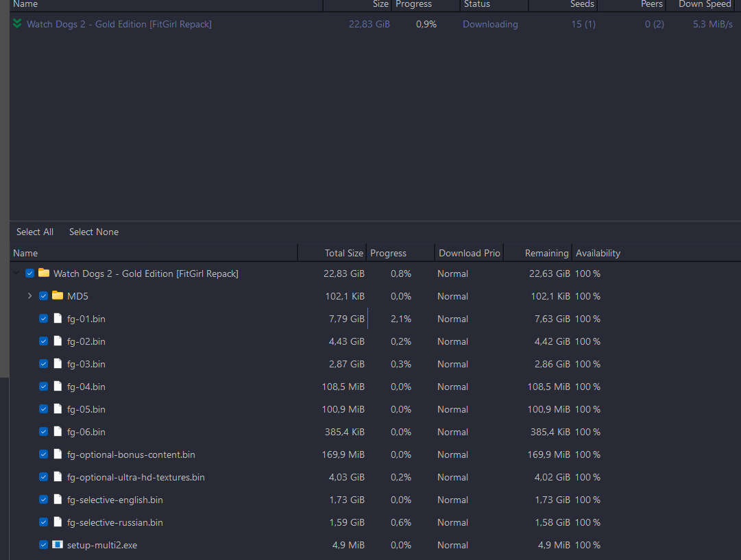
Task: Click Normal priority for fg-01.bin
Action: [x=452, y=319]
